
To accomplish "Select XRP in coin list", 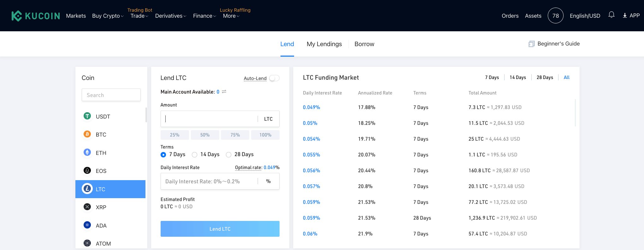I will 110,207.
